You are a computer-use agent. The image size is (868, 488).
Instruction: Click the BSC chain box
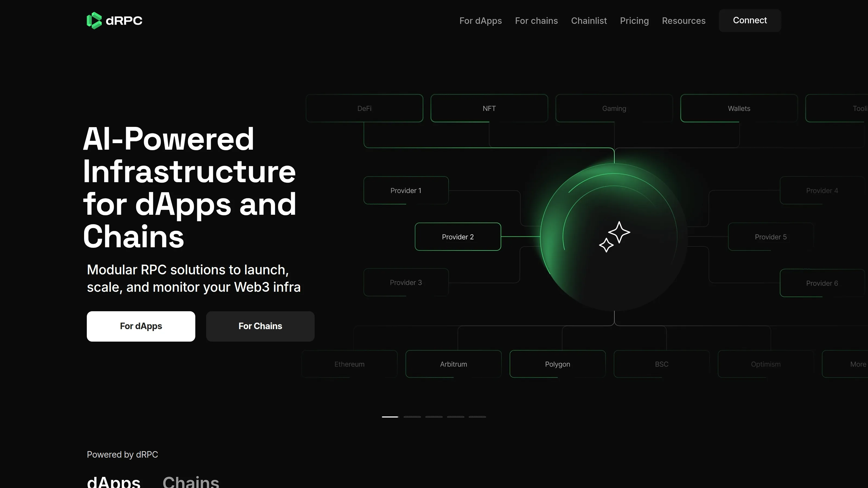[662, 364]
